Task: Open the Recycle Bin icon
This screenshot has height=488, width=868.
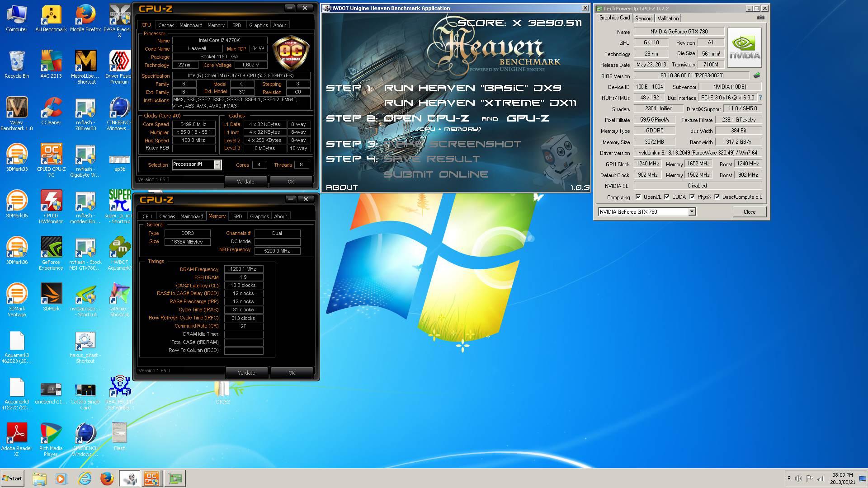Action: [17, 65]
